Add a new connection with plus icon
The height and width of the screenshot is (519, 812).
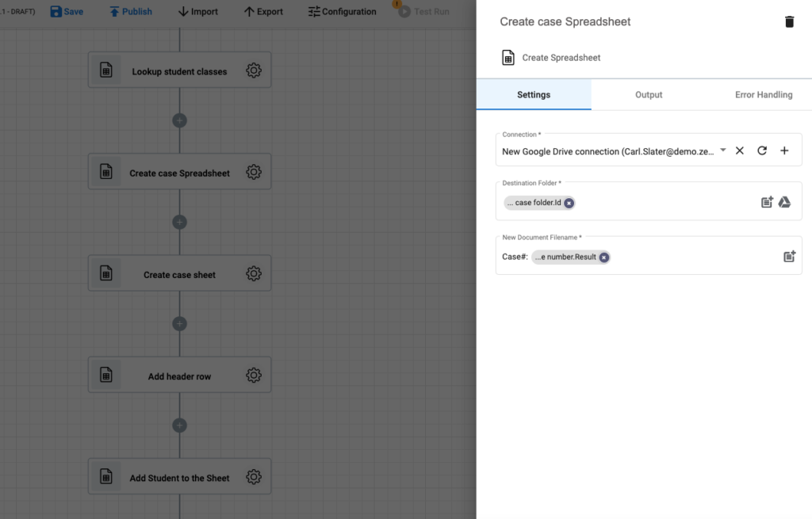[x=784, y=151]
